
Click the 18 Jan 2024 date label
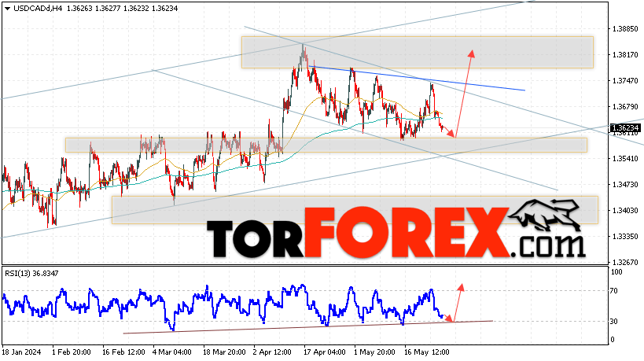coord(22,352)
